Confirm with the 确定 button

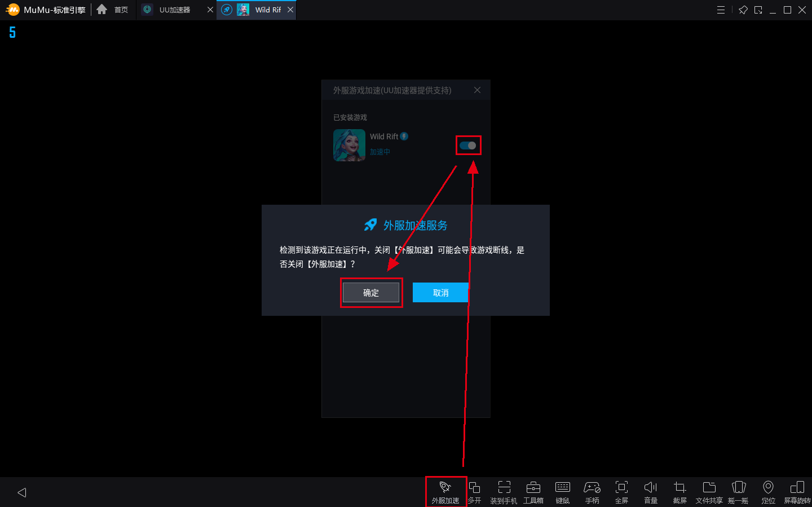371,292
